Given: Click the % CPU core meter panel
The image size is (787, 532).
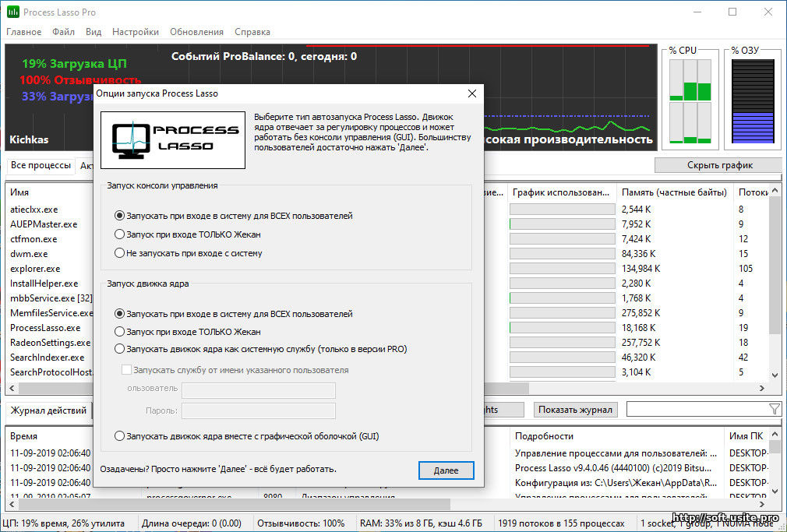Looking at the screenshot, I should [x=690, y=101].
